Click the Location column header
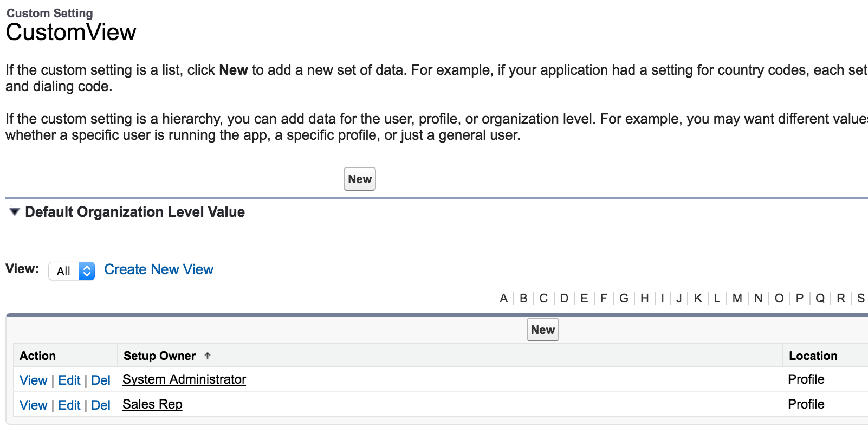Screen dimensions: 868x439 [813, 356]
